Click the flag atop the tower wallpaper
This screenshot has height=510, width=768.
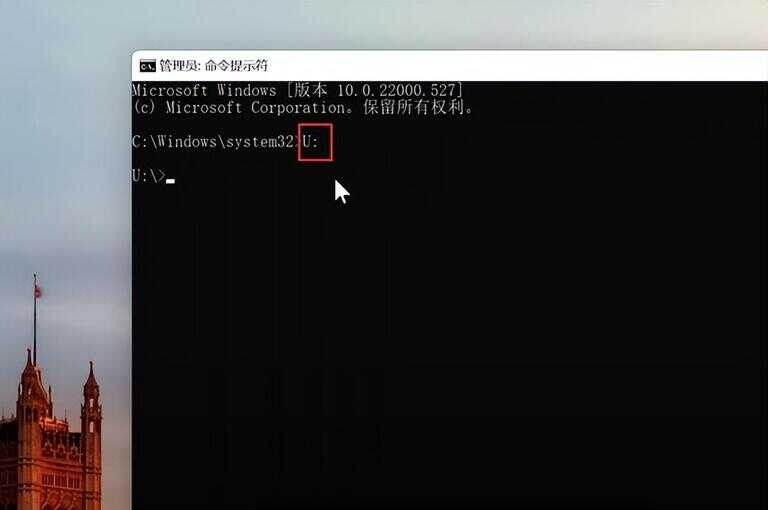[x=38, y=292]
